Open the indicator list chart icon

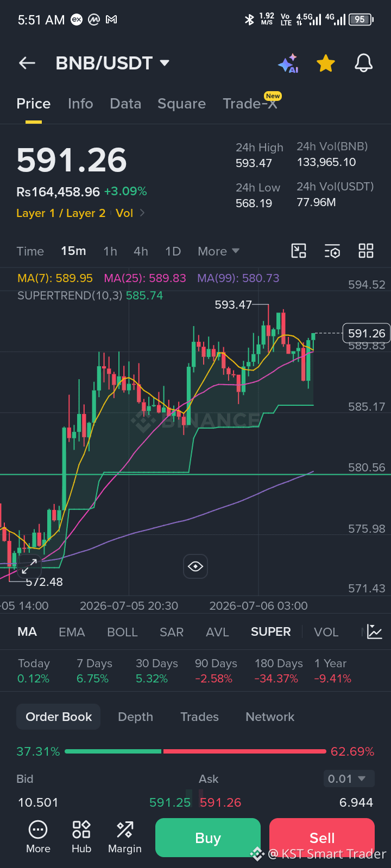tap(375, 631)
